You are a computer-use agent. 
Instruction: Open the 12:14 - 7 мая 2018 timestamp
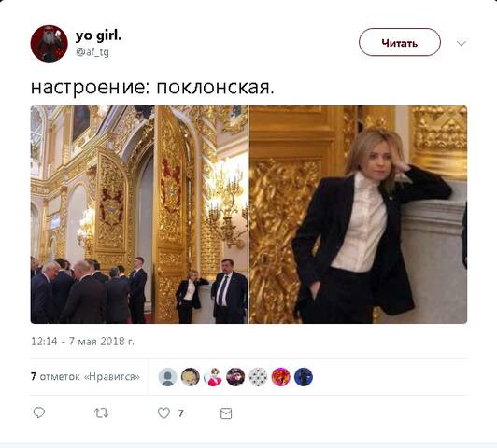pyautogui.click(x=82, y=342)
